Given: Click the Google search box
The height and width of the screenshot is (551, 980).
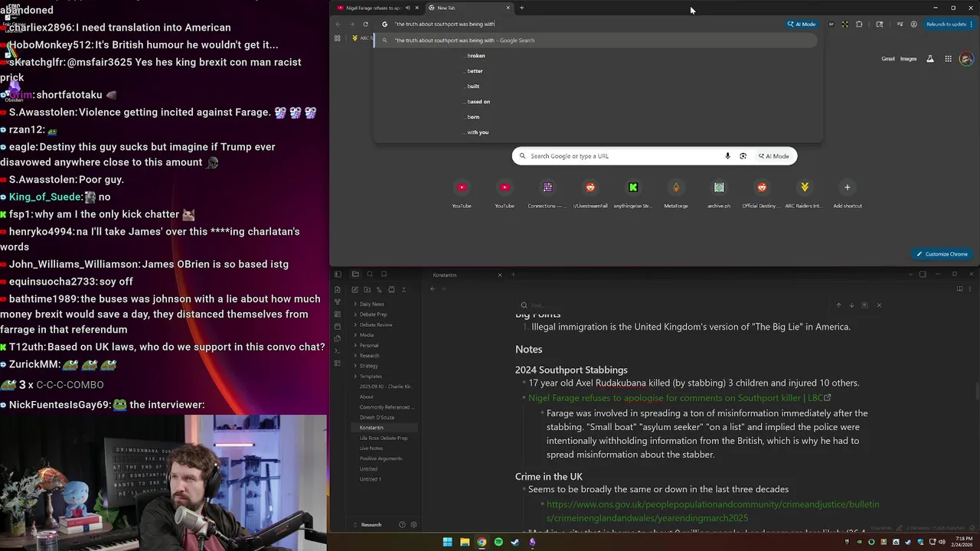Looking at the screenshot, I should point(655,156).
